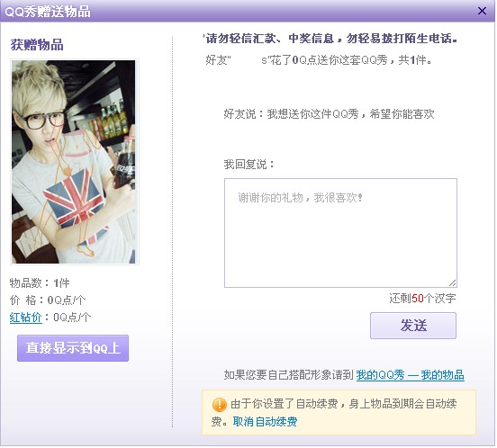Click 取消自动续费 to cancel auto-renewal
497x448 pixels.
[x=265, y=422]
